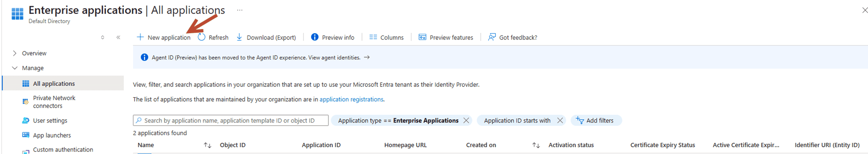Screen dimensions: 868x154
Task: Remove the Application type filter
Action: (466, 120)
